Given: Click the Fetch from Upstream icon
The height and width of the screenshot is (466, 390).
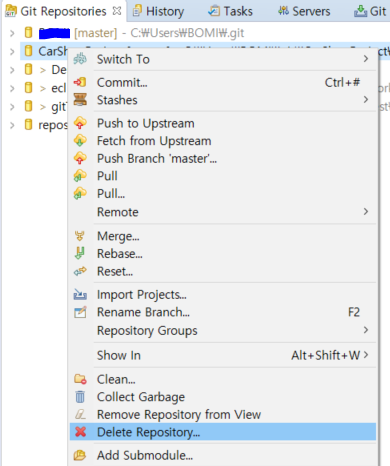Looking at the screenshot, I should [80, 140].
